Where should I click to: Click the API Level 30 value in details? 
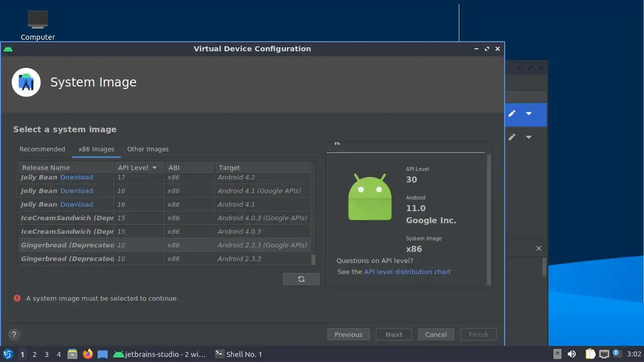click(x=412, y=180)
